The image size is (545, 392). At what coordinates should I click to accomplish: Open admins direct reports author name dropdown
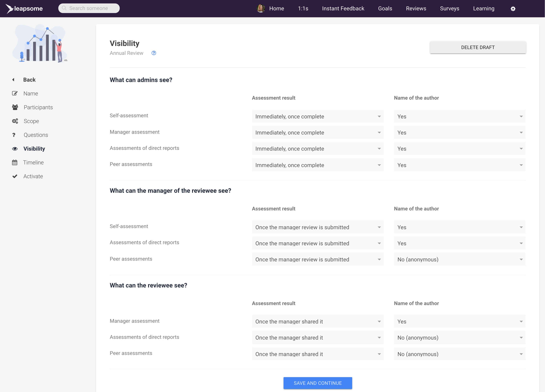point(460,148)
